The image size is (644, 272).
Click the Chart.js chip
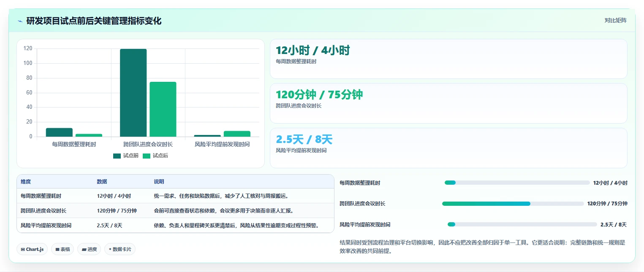(32, 249)
